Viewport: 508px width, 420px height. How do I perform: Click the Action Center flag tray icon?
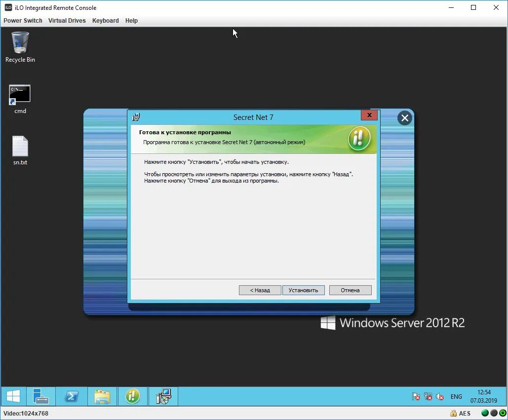[416, 396]
